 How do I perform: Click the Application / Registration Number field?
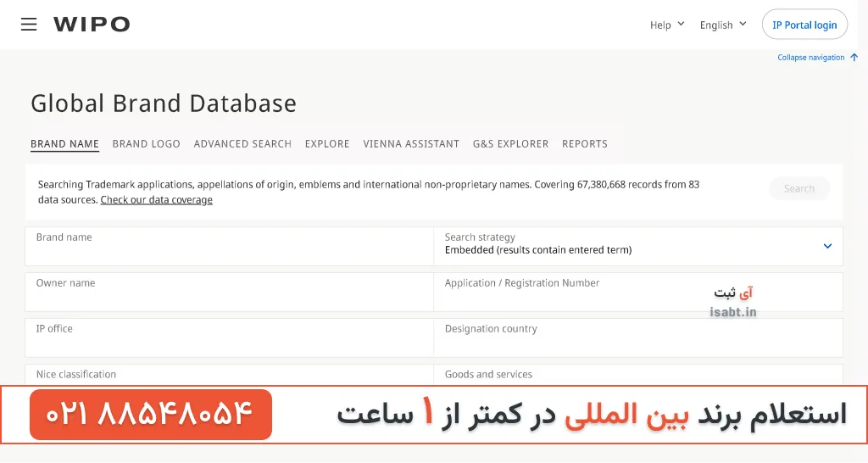tap(638, 292)
